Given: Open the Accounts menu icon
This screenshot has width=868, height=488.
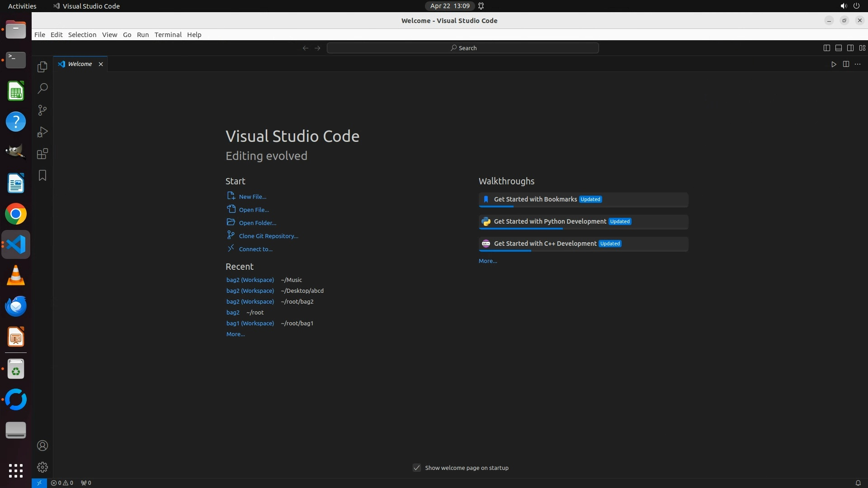Looking at the screenshot, I should click(42, 446).
